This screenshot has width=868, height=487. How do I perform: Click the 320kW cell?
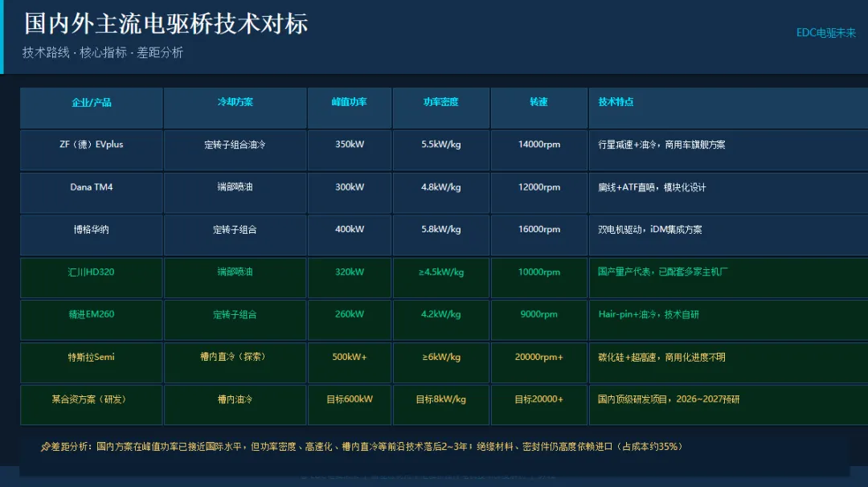coord(350,277)
